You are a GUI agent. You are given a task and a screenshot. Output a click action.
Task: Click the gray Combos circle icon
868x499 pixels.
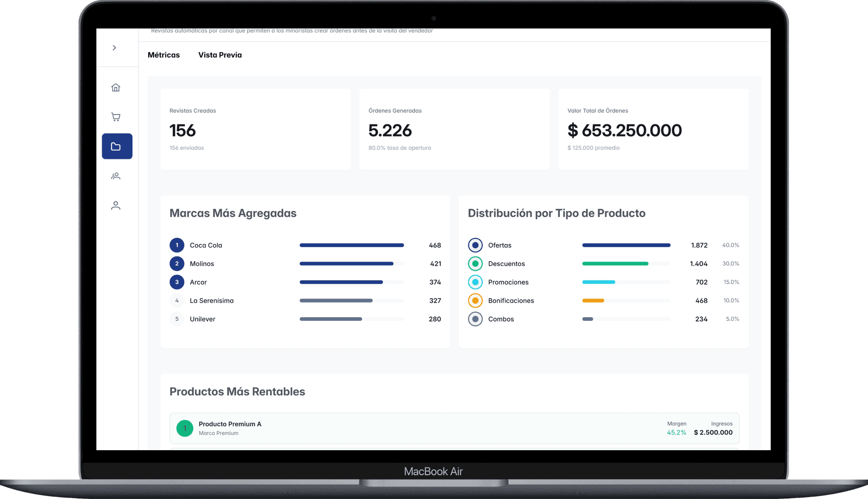coord(475,319)
